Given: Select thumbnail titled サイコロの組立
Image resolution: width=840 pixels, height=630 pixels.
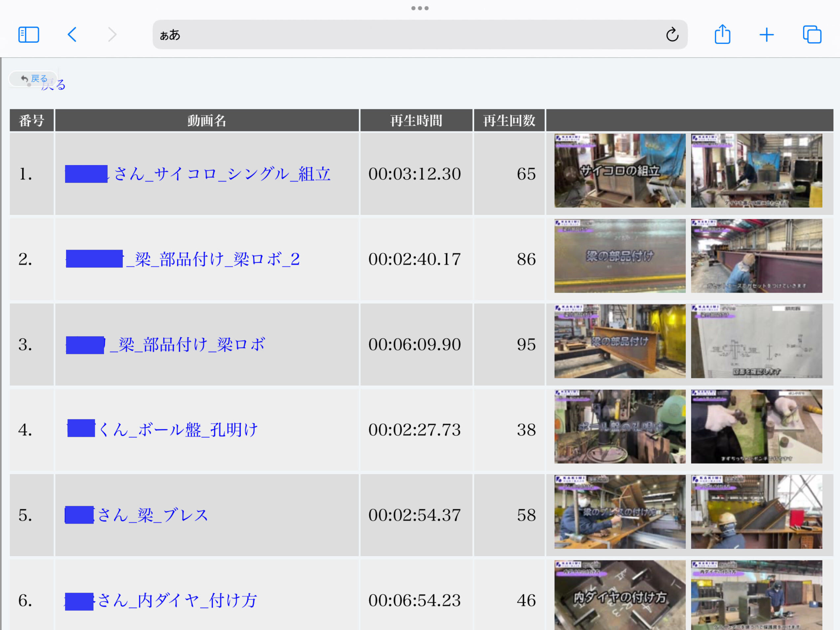Looking at the screenshot, I should (x=620, y=170).
